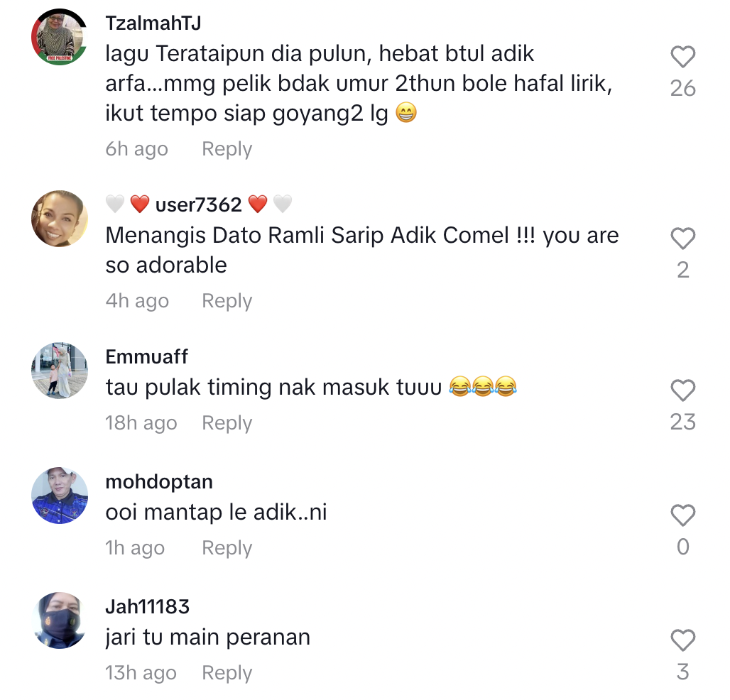Tap heart icon on user7362's comment

click(x=682, y=239)
